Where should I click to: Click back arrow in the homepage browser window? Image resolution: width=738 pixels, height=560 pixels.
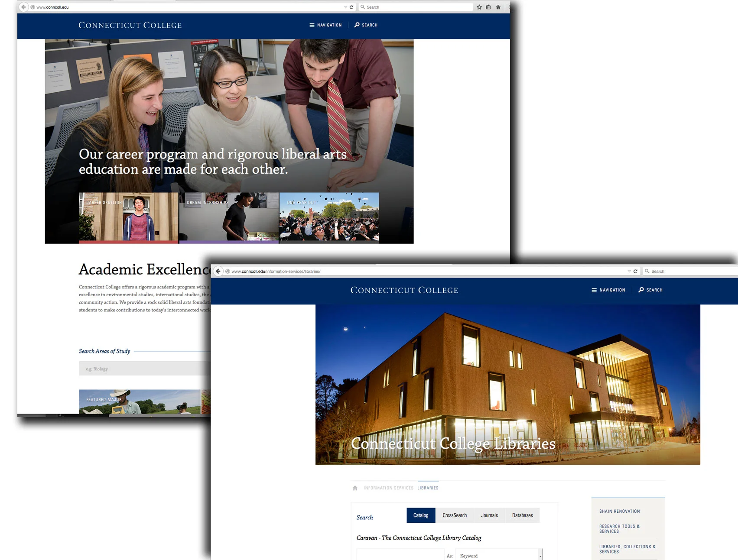coord(23,7)
